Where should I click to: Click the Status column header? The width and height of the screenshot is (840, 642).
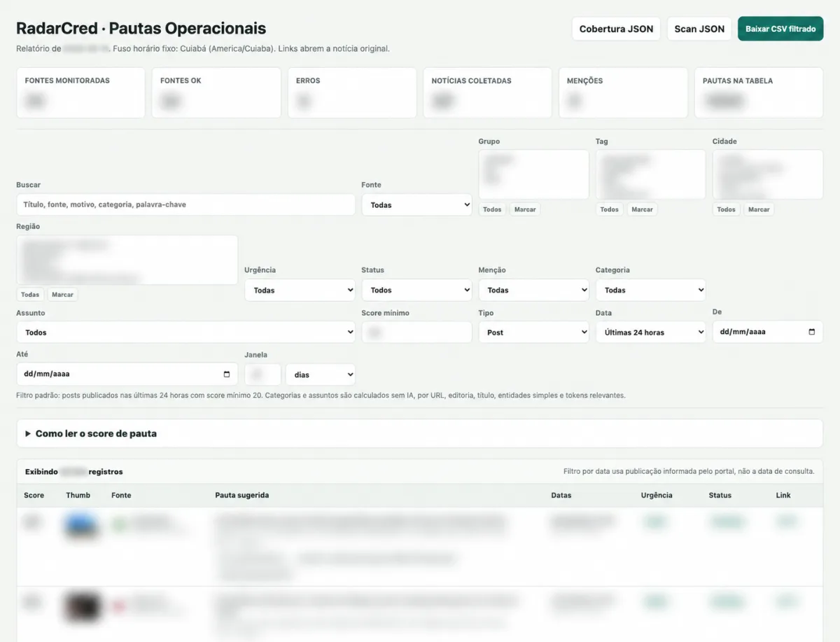coord(720,495)
